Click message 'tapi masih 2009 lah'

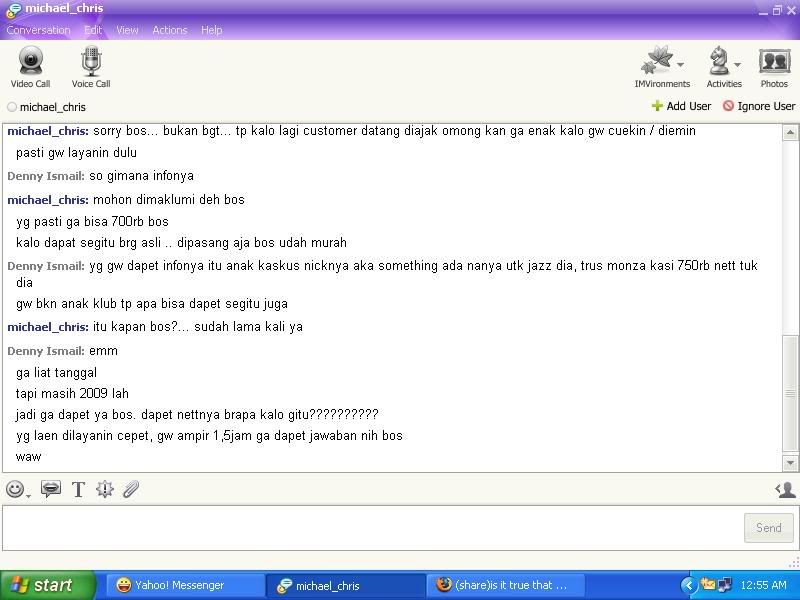[72, 393]
